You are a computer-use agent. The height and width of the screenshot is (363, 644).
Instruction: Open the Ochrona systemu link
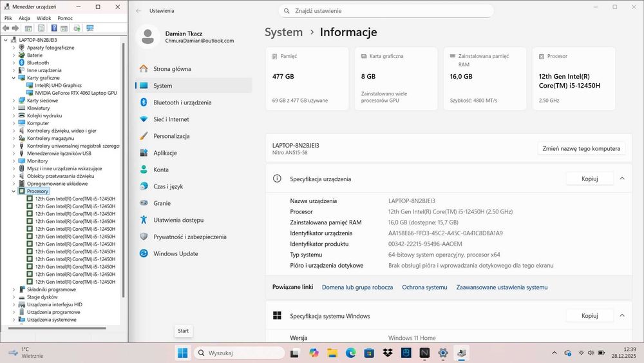(424, 288)
